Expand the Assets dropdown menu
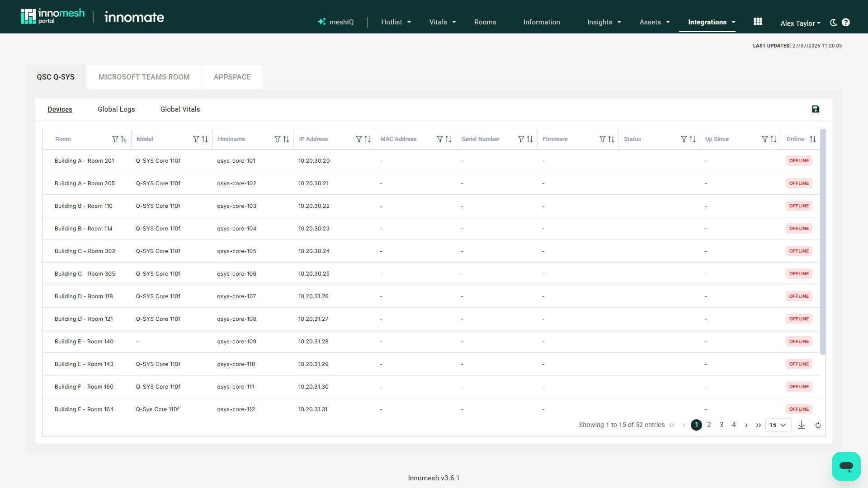This screenshot has width=868, height=488. coord(655,22)
